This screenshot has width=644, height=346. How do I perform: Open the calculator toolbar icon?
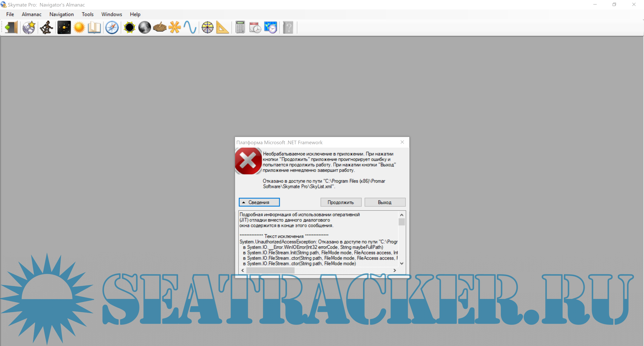[240, 27]
